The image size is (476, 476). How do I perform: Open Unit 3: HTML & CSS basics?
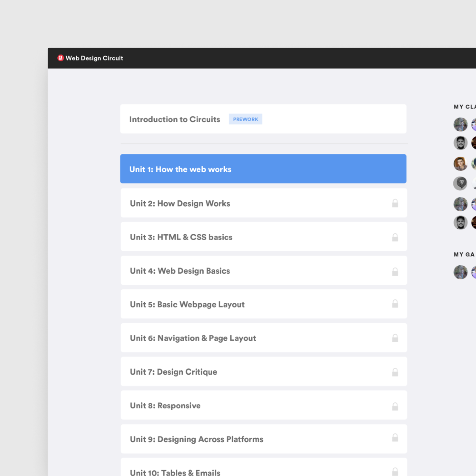181,237
